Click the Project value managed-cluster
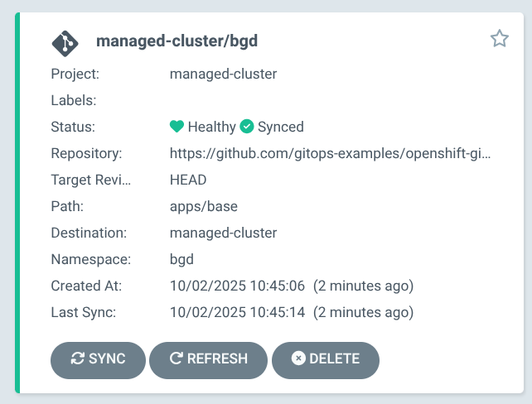The width and height of the screenshot is (532, 404). click(x=223, y=74)
